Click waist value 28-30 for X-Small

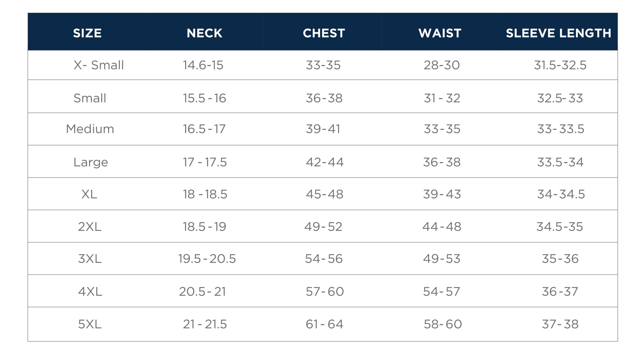pos(442,65)
